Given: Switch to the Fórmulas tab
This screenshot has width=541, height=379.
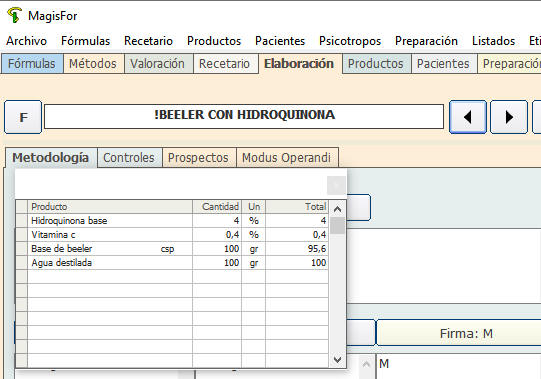Looking at the screenshot, I should (32, 64).
